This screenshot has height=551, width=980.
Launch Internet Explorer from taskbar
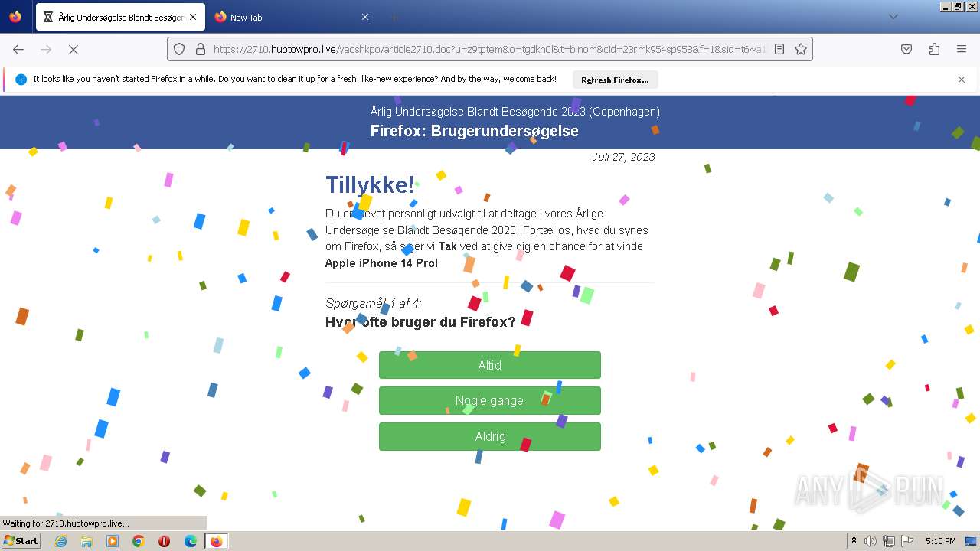click(60, 541)
